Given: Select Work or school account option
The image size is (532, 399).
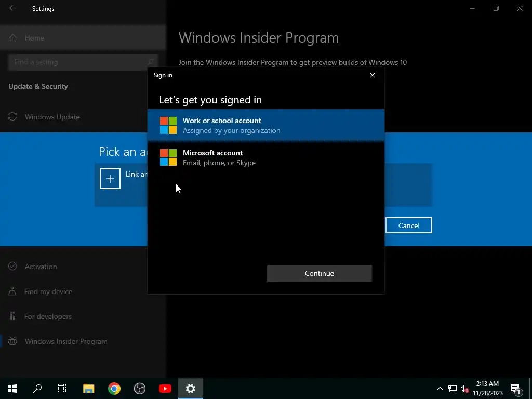Looking at the screenshot, I should (x=266, y=125).
